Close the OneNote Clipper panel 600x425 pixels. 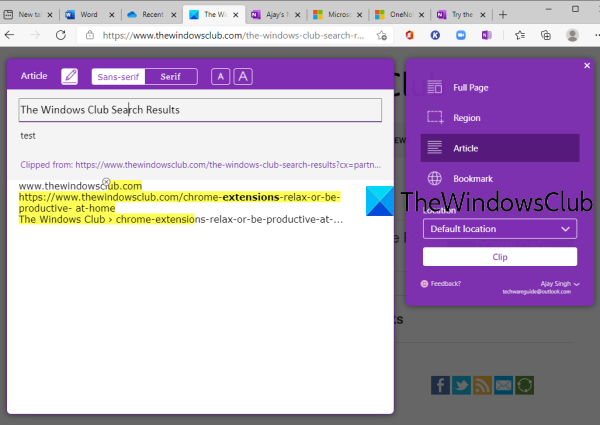(587, 66)
